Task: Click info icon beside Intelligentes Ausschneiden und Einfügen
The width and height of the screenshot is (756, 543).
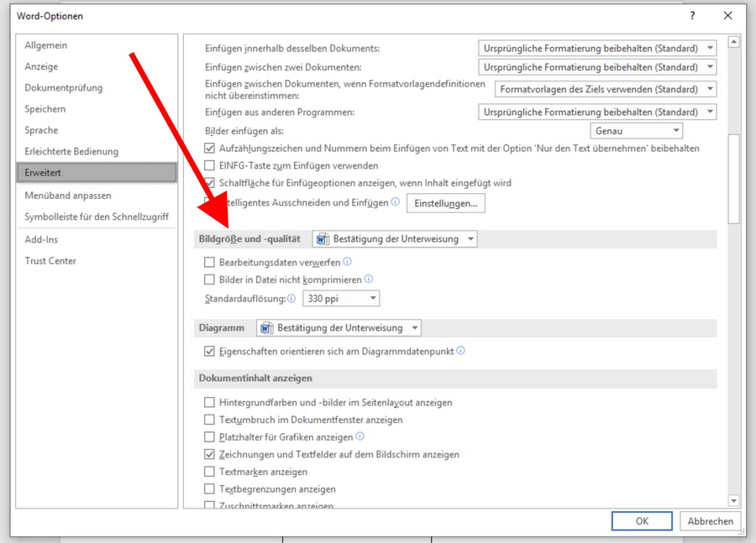Action: click(x=395, y=202)
